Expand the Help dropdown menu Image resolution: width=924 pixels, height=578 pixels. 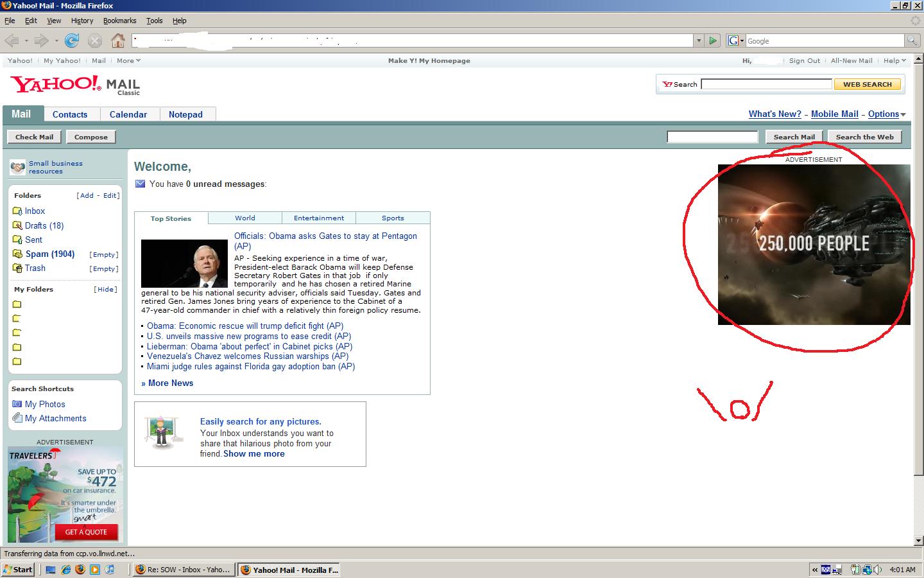903,61
